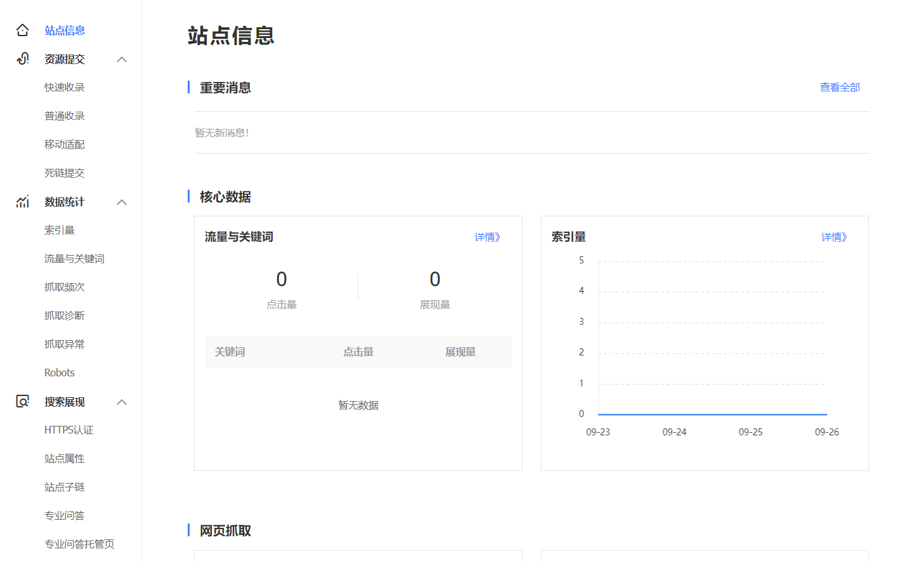Viewport: 924px width, 561px height.
Task: Click the 暂无数据 placeholder text
Action: [x=358, y=406]
